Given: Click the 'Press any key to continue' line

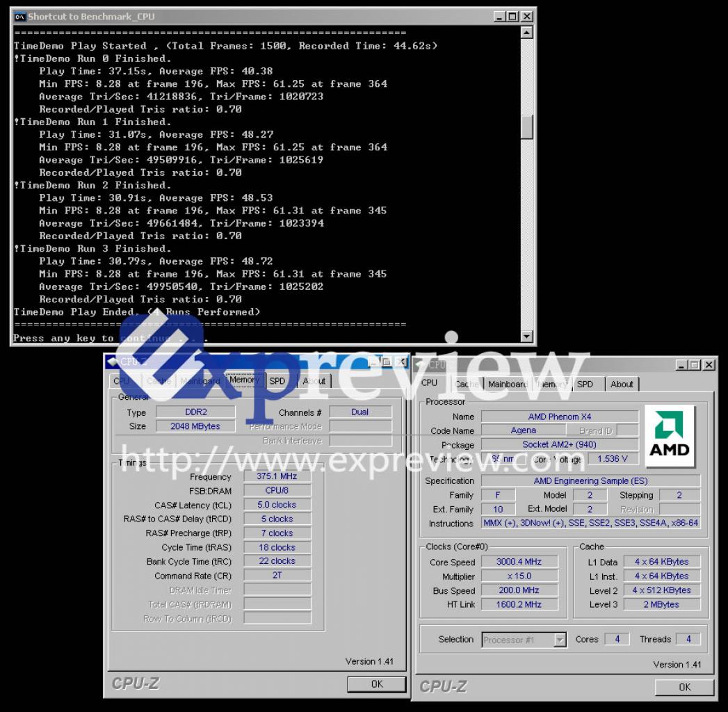Looking at the screenshot, I should coord(111,338).
